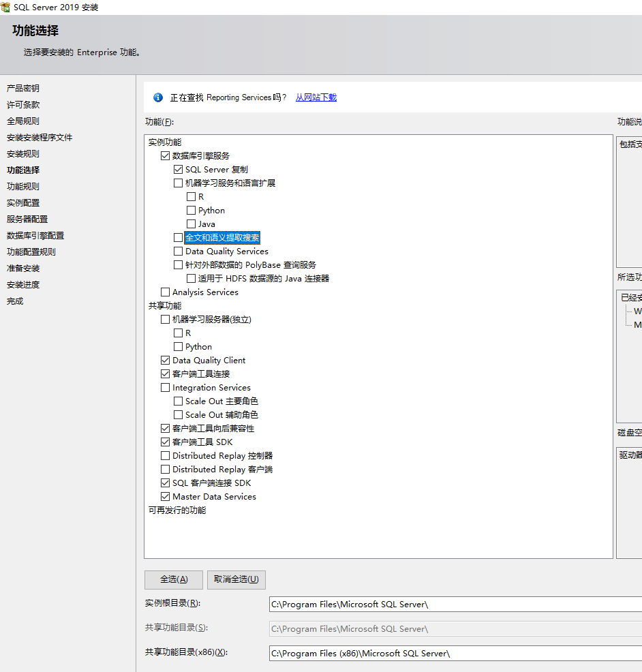Check Scale Out 辅助角色 checkbox
Viewport: 642px width, 672px height.
[x=179, y=415]
